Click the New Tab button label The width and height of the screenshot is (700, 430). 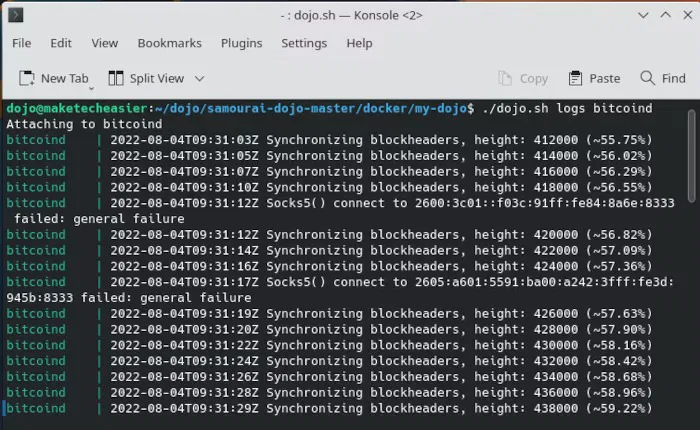pyautogui.click(x=65, y=79)
